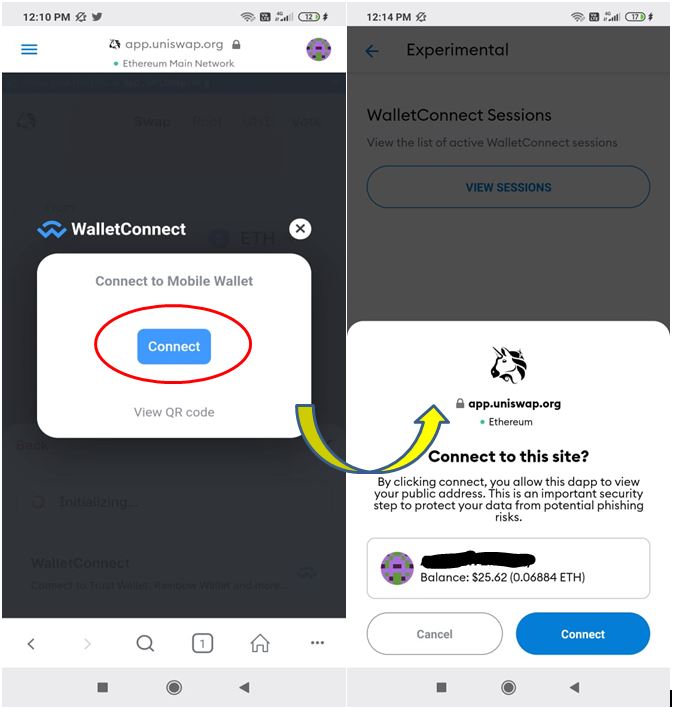Tap Android recent apps square on right screen
Image resolution: width=673 pixels, height=708 pixels.
pyautogui.click(x=442, y=688)
